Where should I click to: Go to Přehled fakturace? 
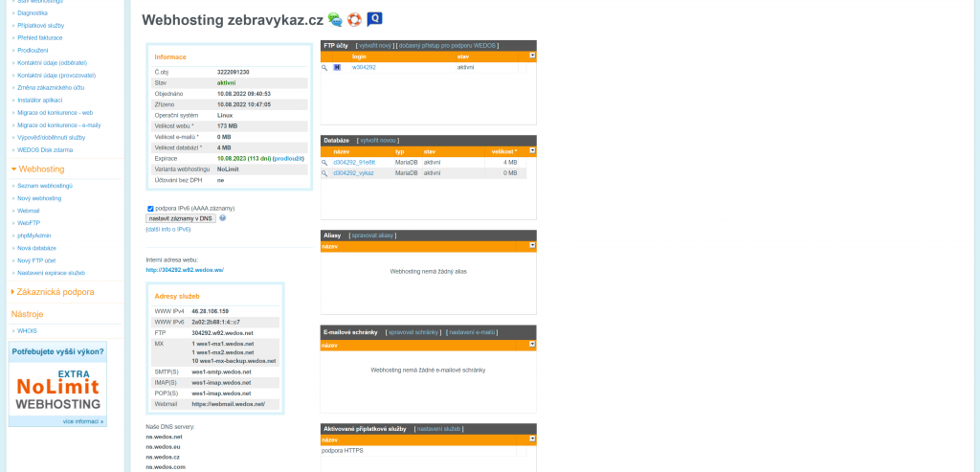pos(40,37)
